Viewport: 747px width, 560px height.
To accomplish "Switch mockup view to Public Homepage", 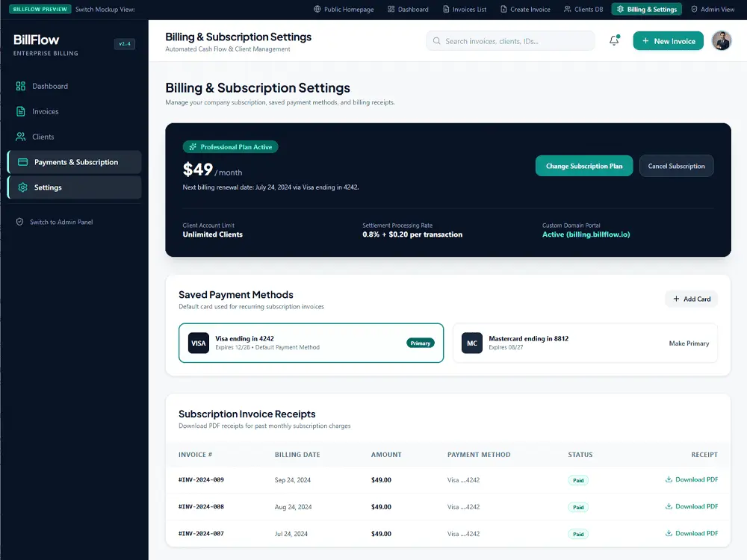I will [x=344, y=9].
